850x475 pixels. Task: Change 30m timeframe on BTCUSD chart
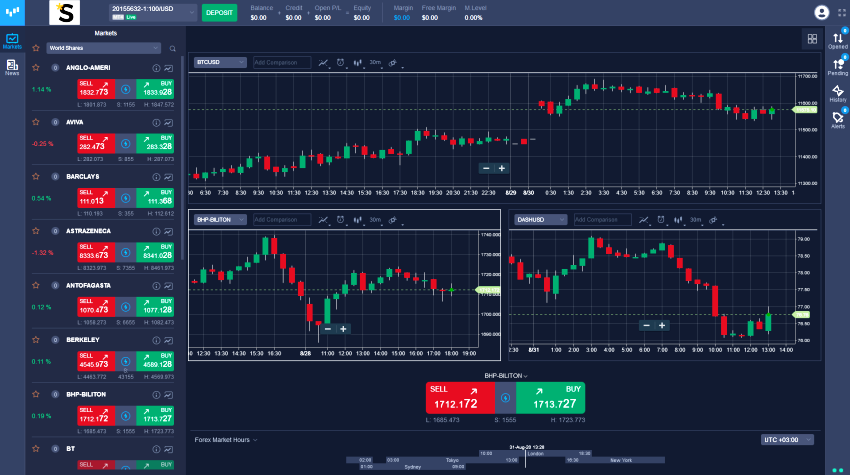click(376, 63)
